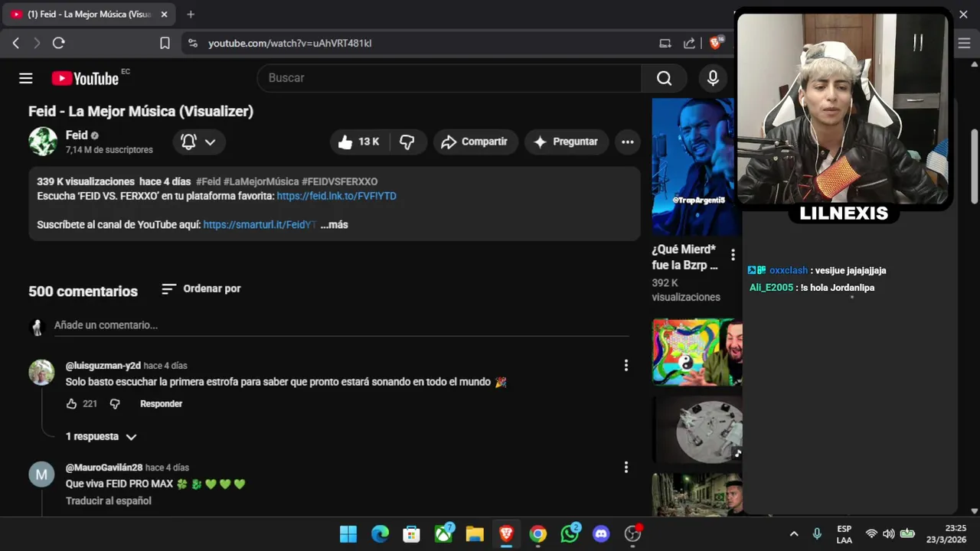Expand description with ...más
This screenshot has height=551, width=980.
(334, 225)
